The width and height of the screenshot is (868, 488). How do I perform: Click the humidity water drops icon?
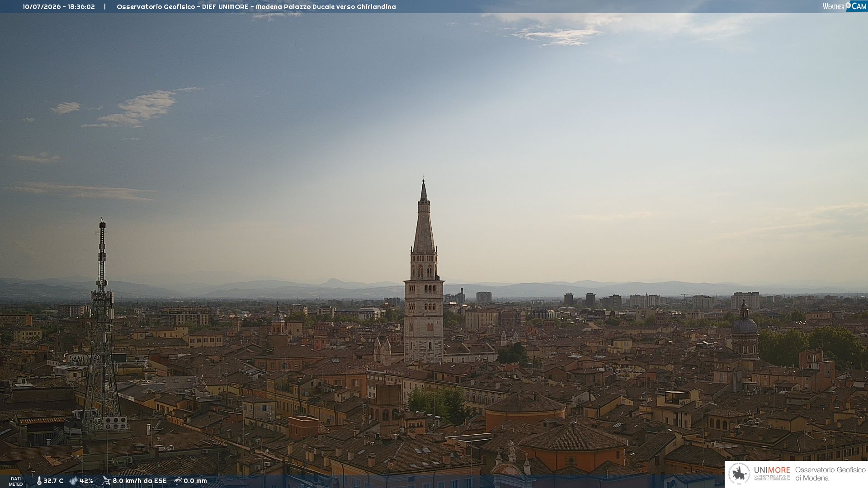pyautogui.click(x=73, y=481)
